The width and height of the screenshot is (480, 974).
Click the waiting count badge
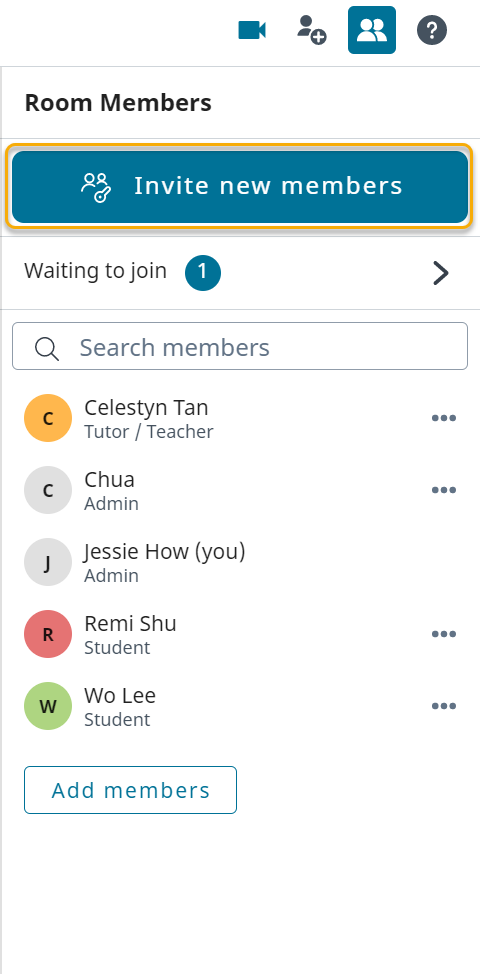pyautogui.click(x=202, y=272)
